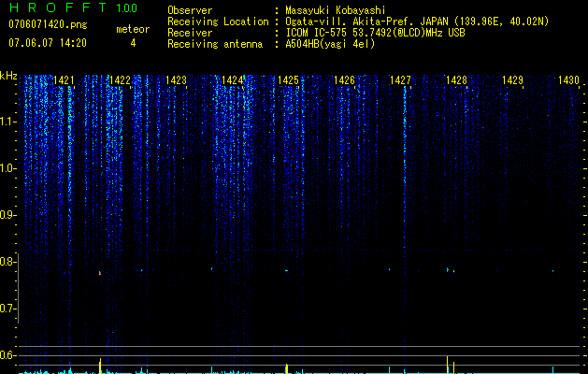This screenshot has width=588, height=374.
Task: Click the Observer field label
Action: click(x=190, y=10)
